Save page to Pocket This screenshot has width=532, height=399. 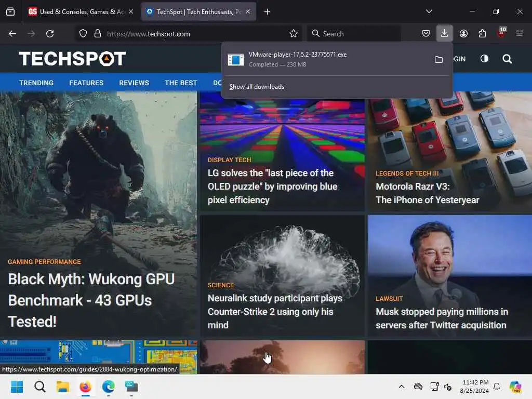point(426,33)
